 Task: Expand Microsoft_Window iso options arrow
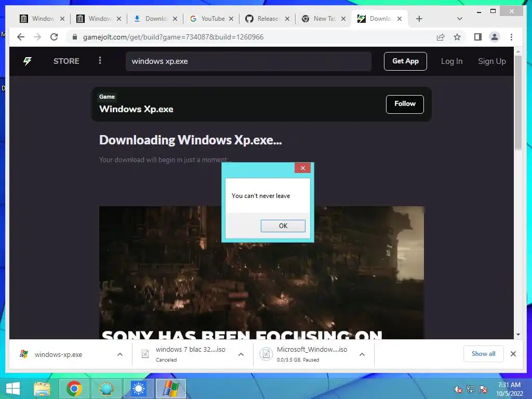point(362,354)
